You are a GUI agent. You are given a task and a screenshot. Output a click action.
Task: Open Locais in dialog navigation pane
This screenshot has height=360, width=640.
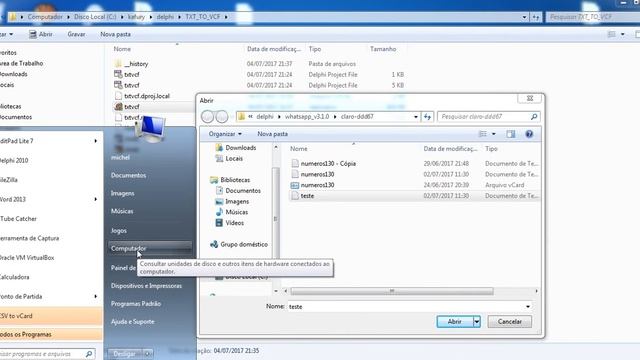[234, 158]
